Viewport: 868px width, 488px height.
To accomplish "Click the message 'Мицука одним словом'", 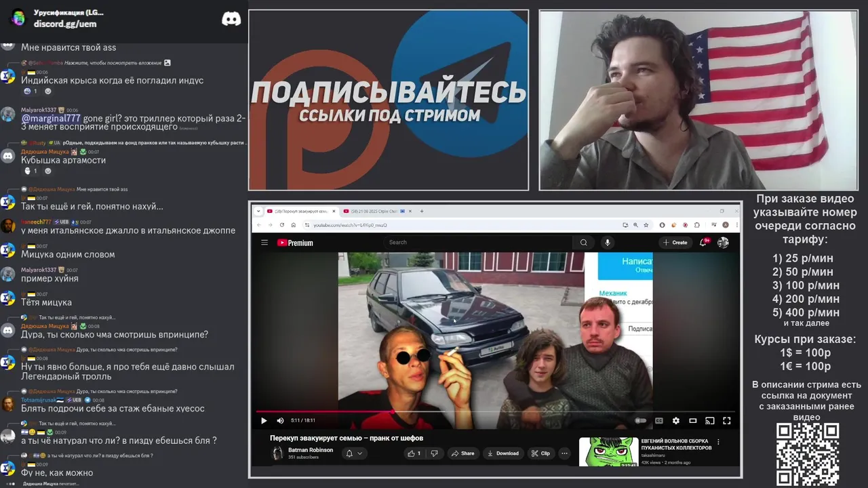I will (x=68, y=254).
